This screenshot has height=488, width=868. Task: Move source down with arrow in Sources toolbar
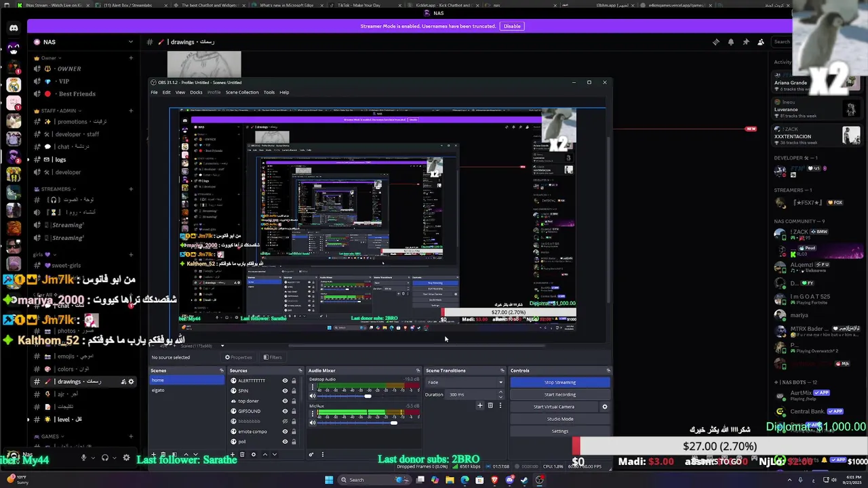[x=275, y=454]
